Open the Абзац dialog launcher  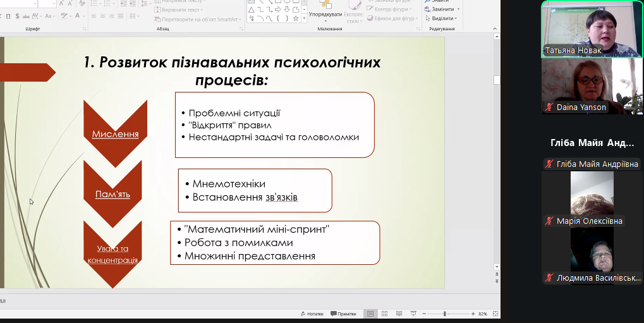pyautogui.click(x=241, y=29)
